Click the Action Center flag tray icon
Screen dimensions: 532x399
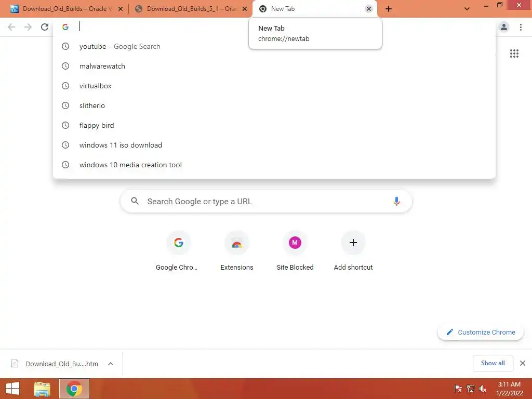coord(458,389)
